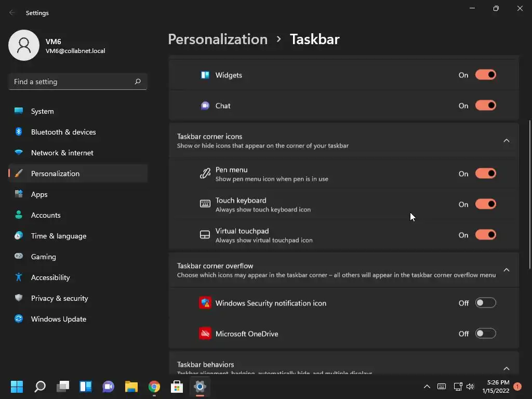Disable the Pen menu toggle

click(486, 174)
